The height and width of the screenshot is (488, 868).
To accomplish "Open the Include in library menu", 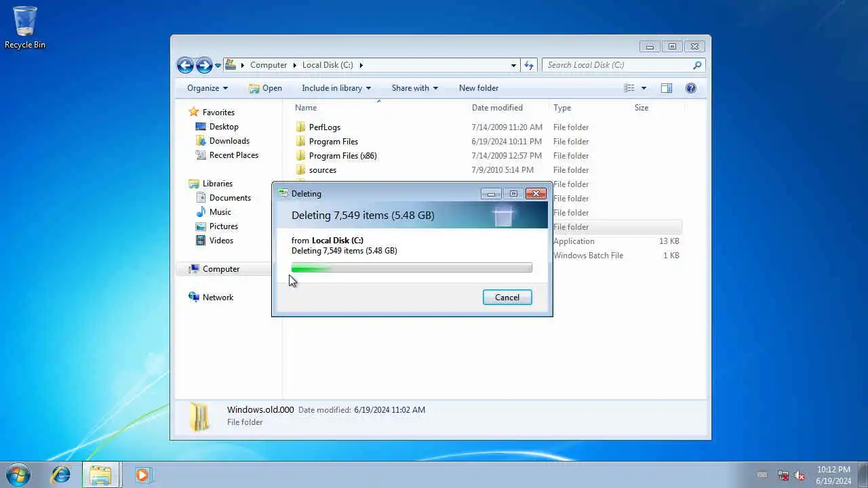I will [336, 88].
